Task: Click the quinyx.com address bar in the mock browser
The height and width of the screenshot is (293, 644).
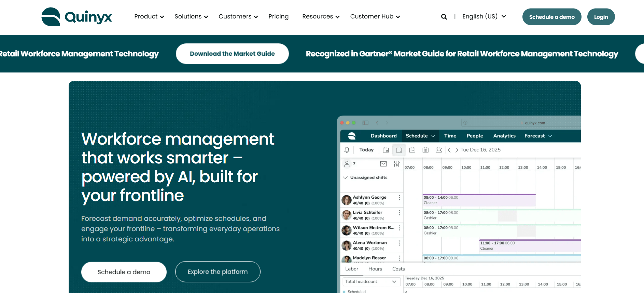Action: 521,123
